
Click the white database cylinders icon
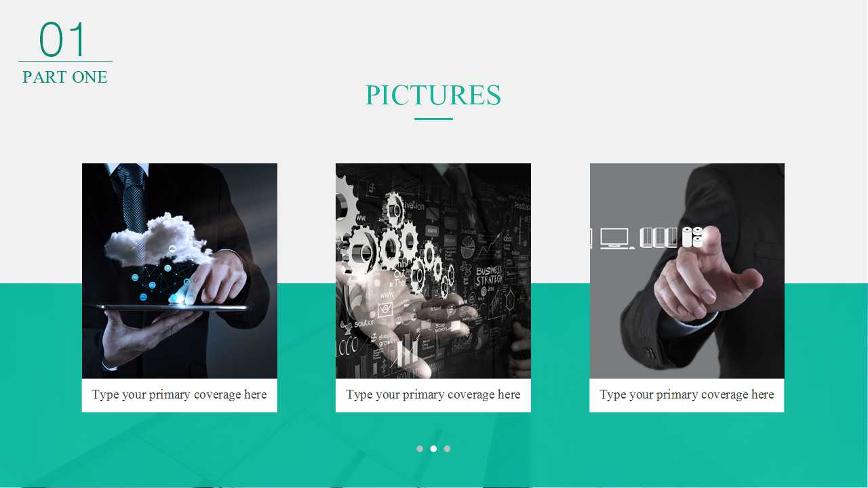[692, 237]
